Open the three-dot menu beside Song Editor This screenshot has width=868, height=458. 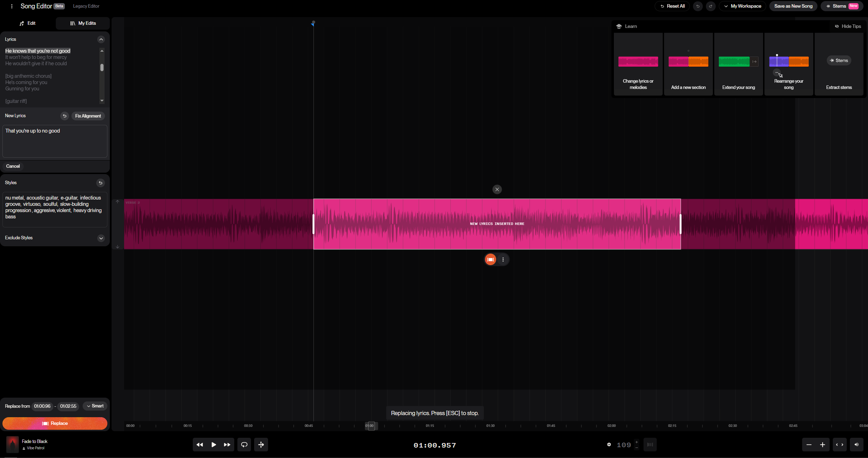[12, 6]
